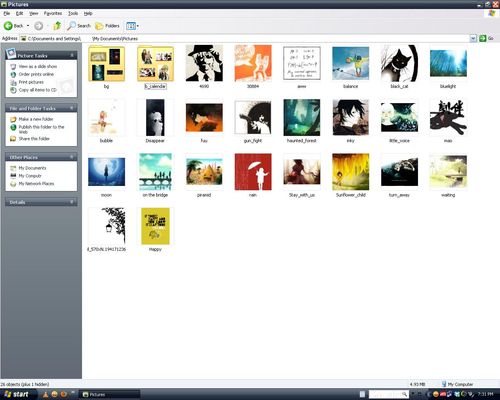Open the Tools menu
Image resolution: width=500 pixels, height=400 pixels.
[x=73, y=13]
